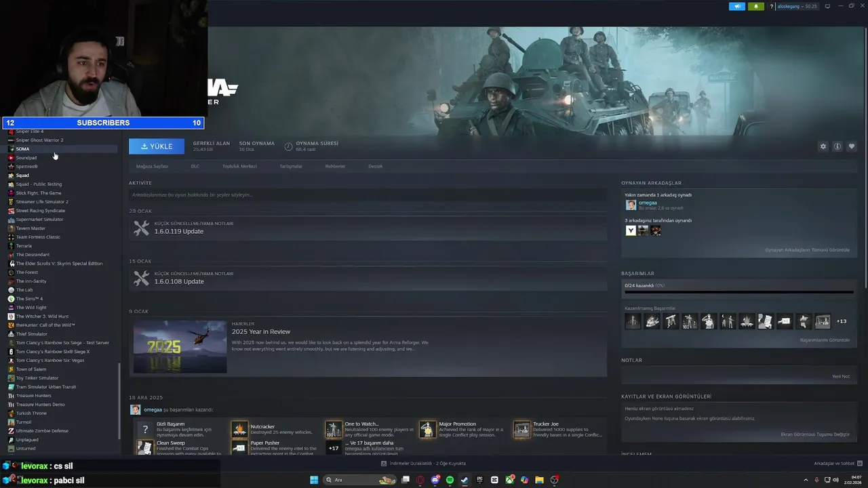Image resolution: width=868 pixels, height=488 pixels.
Task: Add game to favorites heart
Action: (x=852, y=146)
